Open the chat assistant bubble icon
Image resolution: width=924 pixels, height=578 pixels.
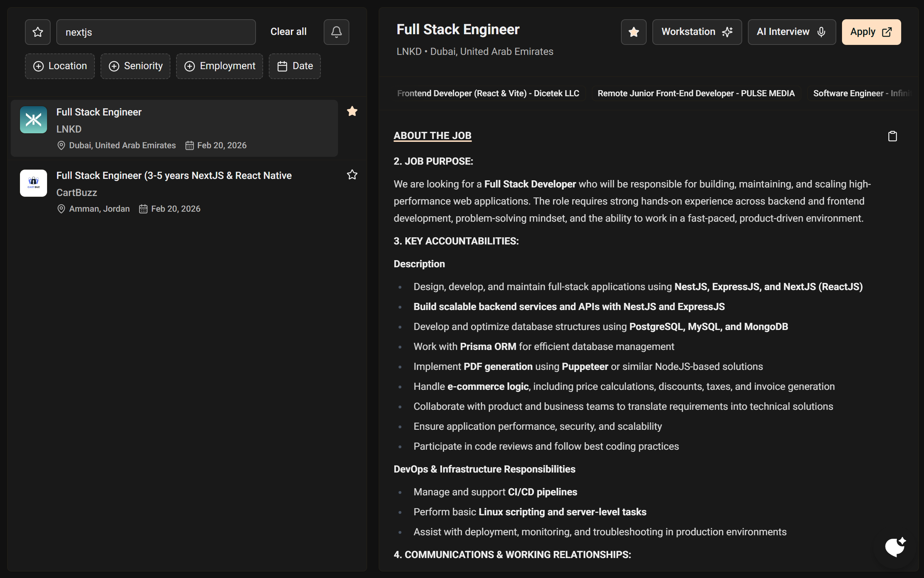[895, 547]
